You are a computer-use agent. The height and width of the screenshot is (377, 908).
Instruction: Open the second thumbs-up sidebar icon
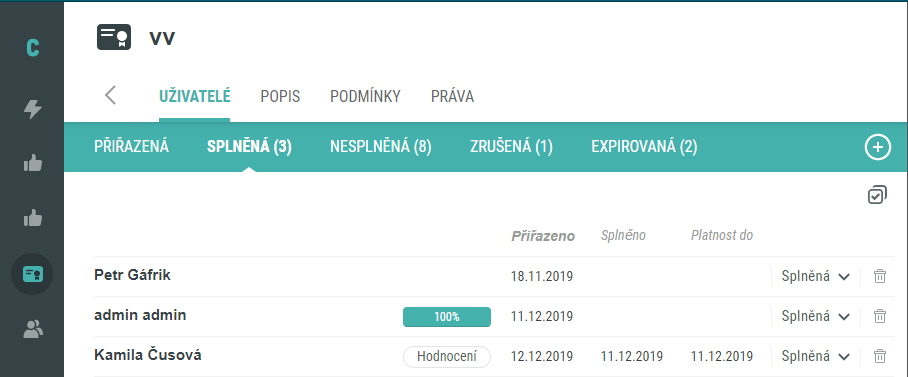pos(32,219)
